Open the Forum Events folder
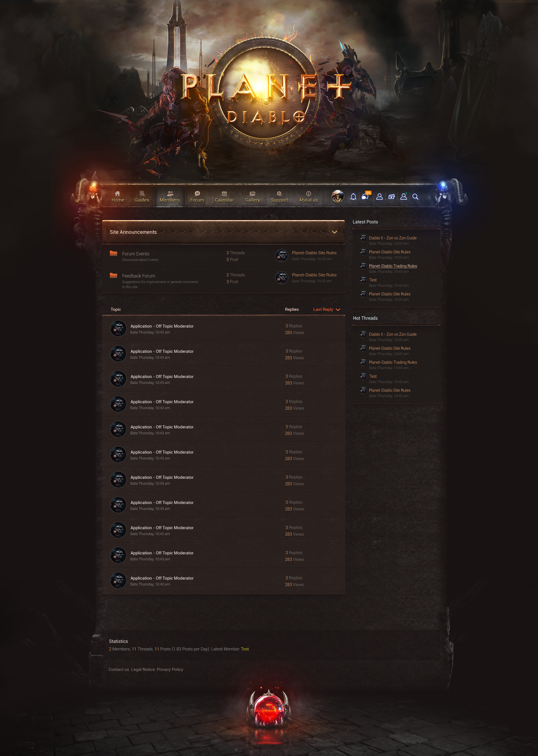Viewport: 538px width, 756px height. click(136, 254)
